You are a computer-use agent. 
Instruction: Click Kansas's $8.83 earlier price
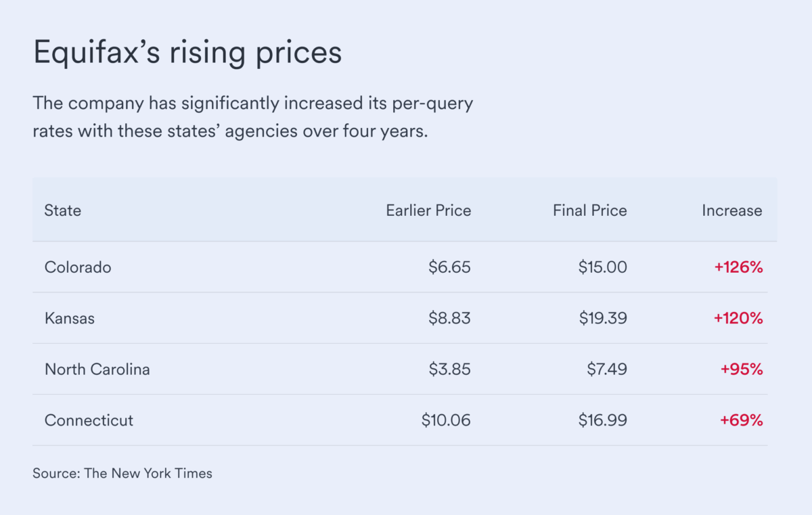click(449, 318)
